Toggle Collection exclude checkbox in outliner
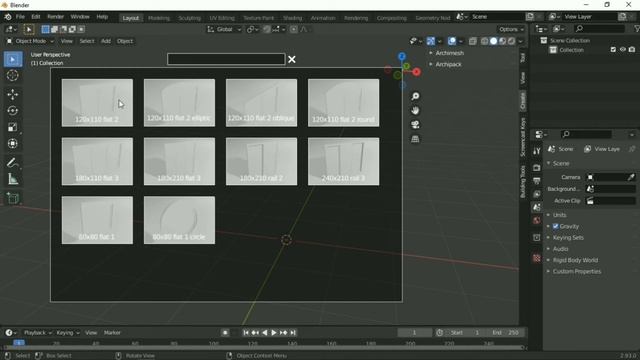Screen dimensions: 640x360 point(613,50)
